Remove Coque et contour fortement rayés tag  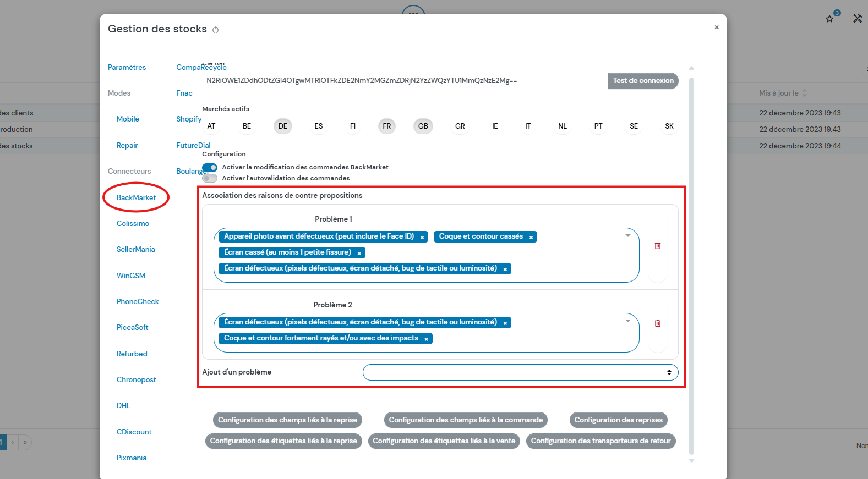coord(427,339)
